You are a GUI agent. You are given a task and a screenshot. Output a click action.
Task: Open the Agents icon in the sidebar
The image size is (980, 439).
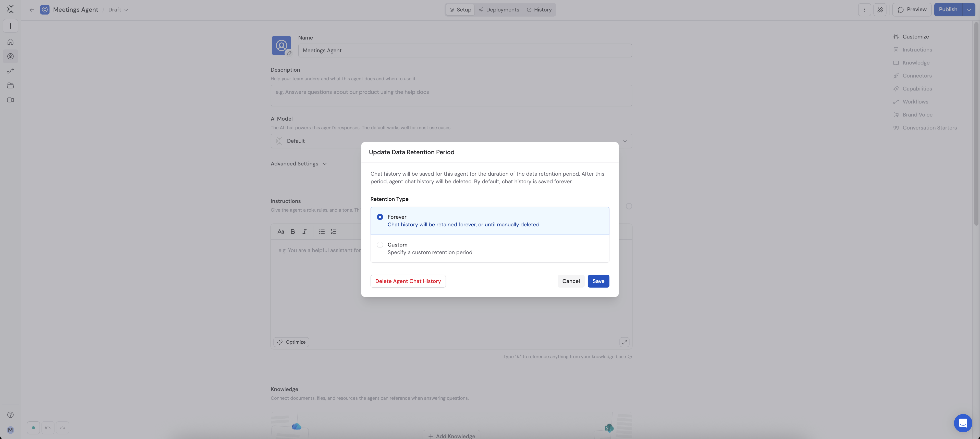[10, 56]
